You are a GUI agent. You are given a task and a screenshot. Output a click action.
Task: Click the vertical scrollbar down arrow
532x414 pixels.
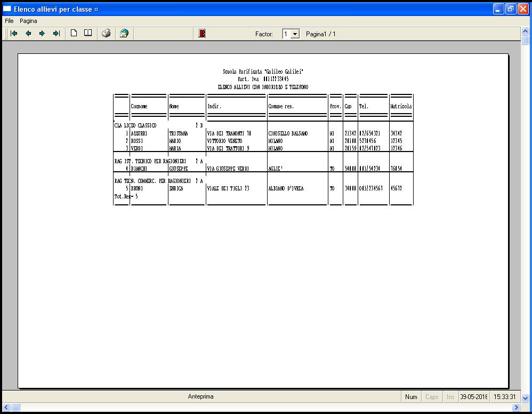[525, 397]
